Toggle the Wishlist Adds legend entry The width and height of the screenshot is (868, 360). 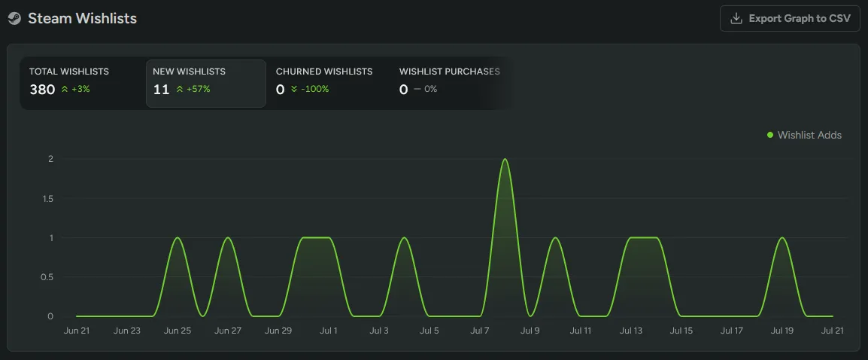(x=804, y=136)
